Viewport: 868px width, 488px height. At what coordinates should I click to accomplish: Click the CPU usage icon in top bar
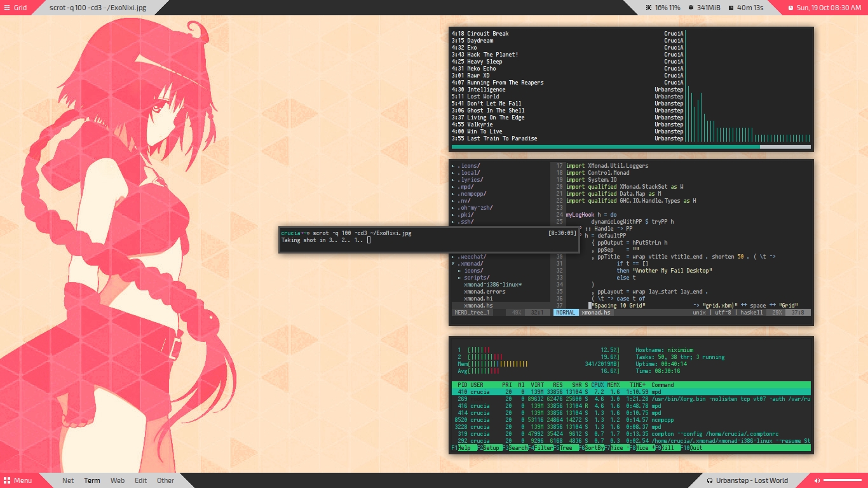[x=648, y=8]
